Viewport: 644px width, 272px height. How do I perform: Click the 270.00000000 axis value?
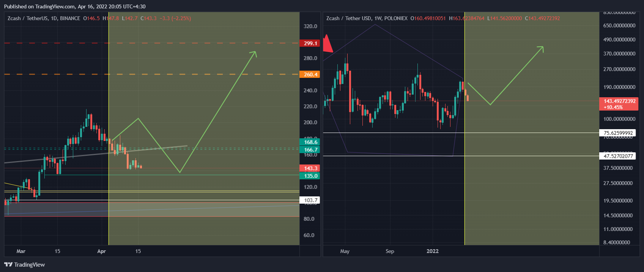coord(619,69)
